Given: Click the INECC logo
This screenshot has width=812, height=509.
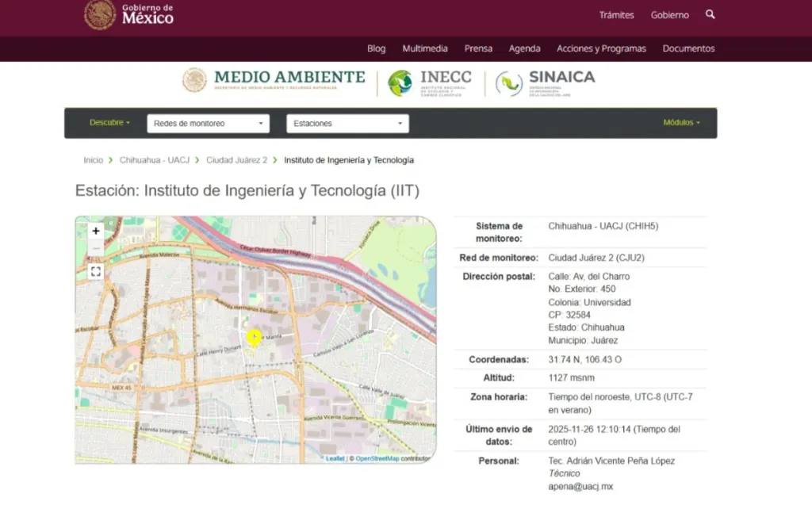Looking at the screenshot, I should (x=429, y=82).
